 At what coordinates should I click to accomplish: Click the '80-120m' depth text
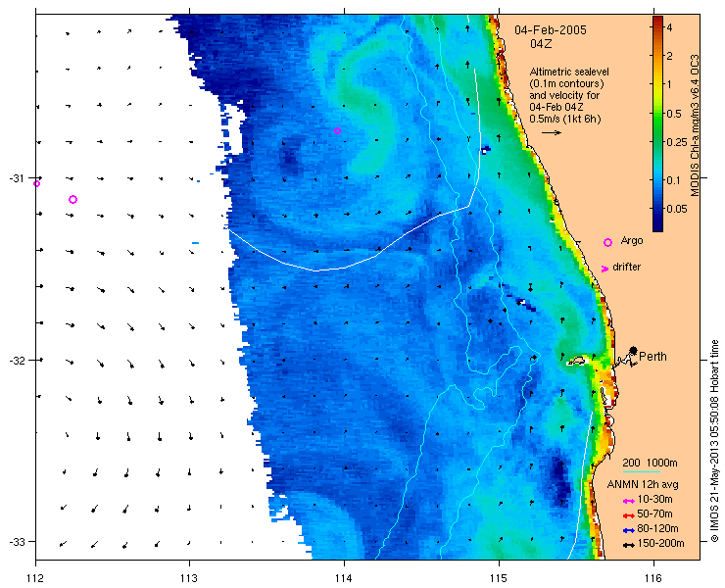coord(657,529)
